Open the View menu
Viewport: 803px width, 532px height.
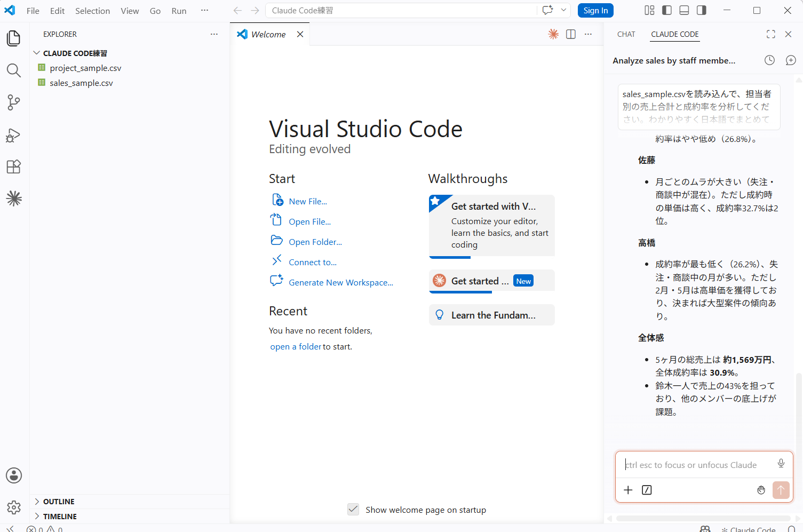tap(130, 11)
